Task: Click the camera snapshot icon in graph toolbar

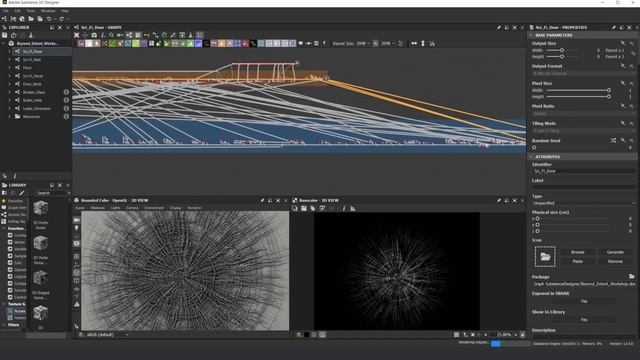Action: pyautogui.click(x=94, y=35)
